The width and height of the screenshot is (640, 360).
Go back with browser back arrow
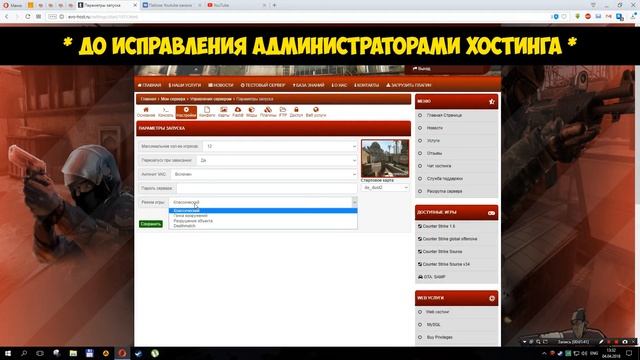pyautogui.click(x=7, y=16)
